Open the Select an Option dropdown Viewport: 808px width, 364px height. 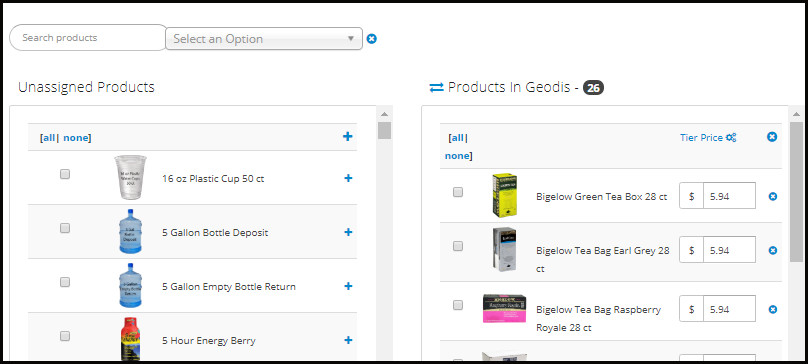264,39
